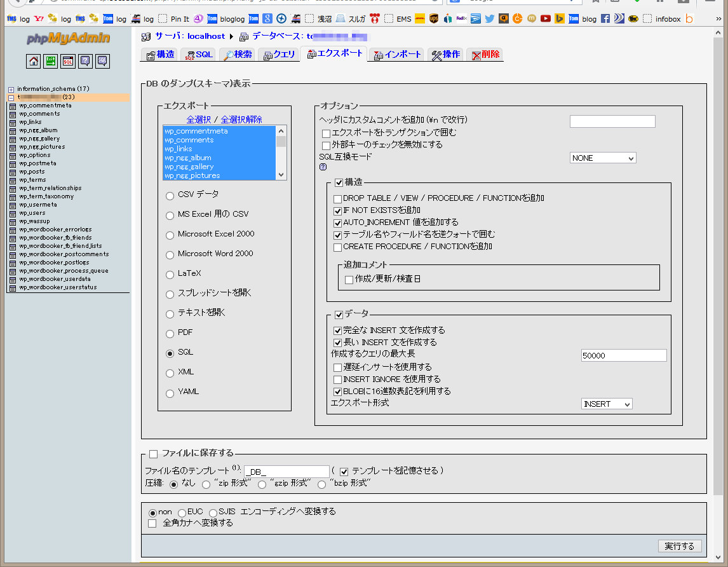Open the wp_options table icon in sidebar
The image size is (728, 567).
point(13,155)
